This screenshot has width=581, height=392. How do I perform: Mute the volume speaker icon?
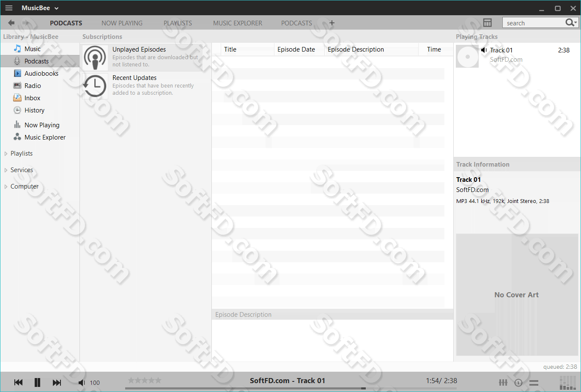[82, 383]
